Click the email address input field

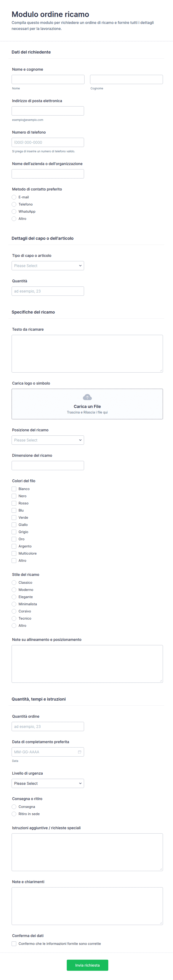click(x=48, y=111)
